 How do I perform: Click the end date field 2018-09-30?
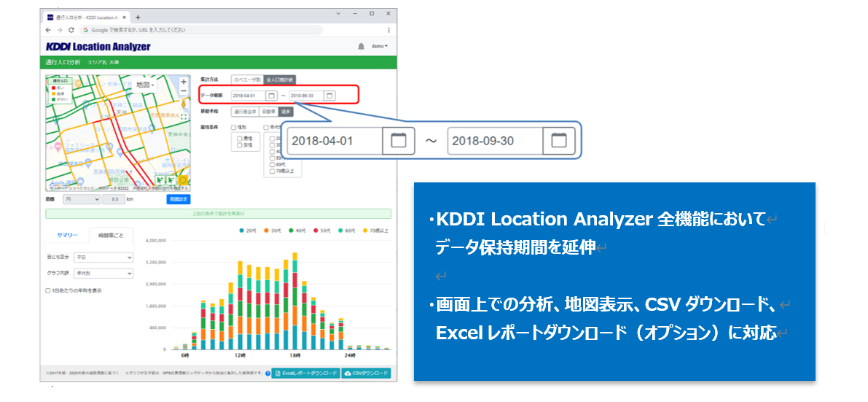tap(307, 96)
